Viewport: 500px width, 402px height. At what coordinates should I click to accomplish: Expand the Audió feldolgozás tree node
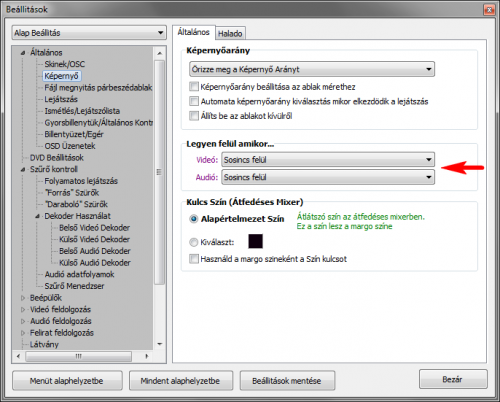pyautogui.click(x=23, y=321)
